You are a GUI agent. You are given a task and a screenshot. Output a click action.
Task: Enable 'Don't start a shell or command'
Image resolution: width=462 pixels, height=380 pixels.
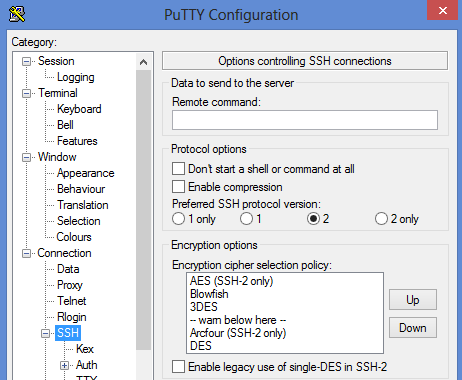click(x=178, y=169)
